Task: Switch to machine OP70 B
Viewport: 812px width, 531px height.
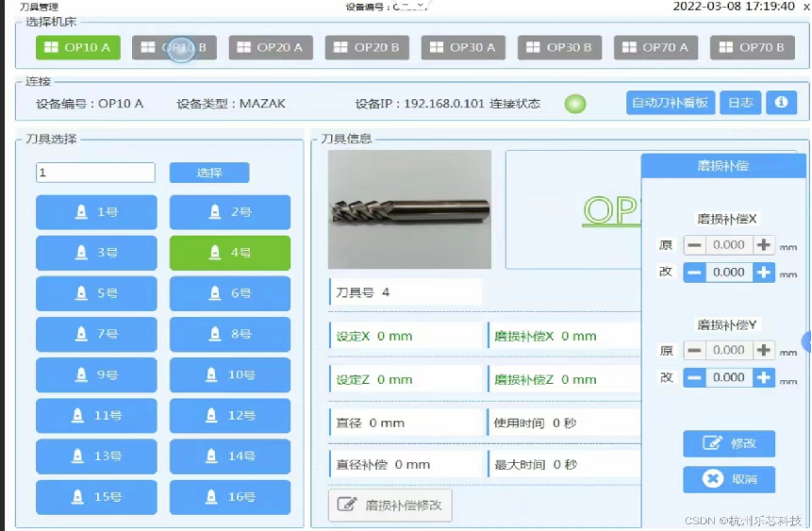Action: point(752,47)
